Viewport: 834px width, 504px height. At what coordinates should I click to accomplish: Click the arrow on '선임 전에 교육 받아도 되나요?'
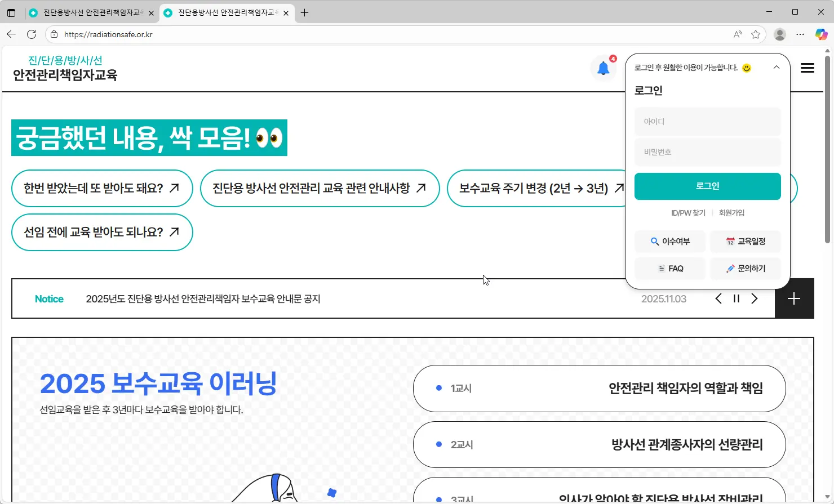[x=175, y=232]
